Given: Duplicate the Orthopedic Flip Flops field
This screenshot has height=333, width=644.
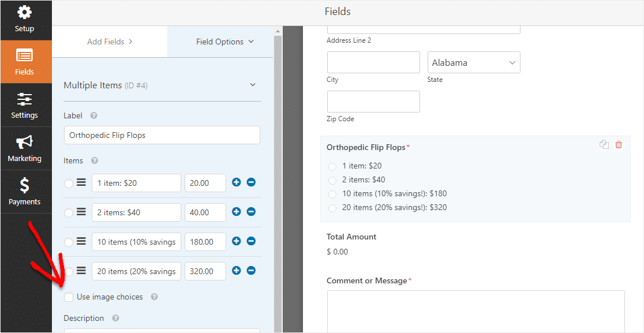Looking at the screenshot, I should [604, 144].
